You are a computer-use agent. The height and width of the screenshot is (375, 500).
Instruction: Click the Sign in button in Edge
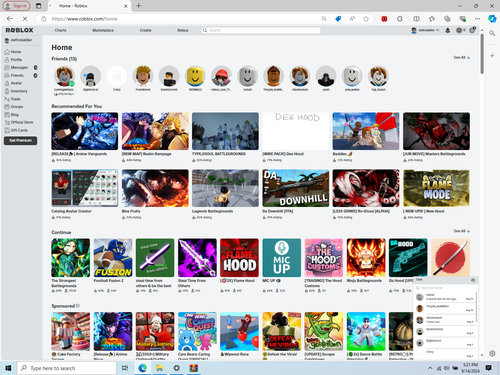pos(16,6)
